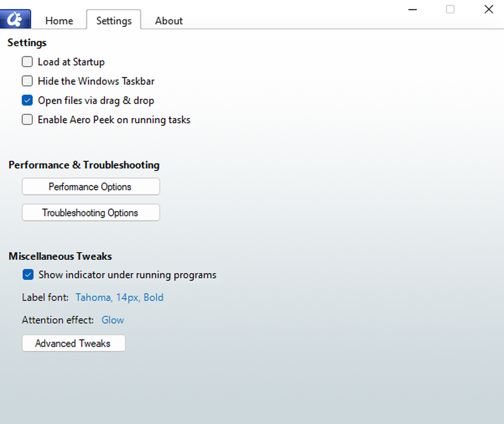Tick the Hide the Windows Taskbar checkbox

pyautogui.click(x=27, y=81)
